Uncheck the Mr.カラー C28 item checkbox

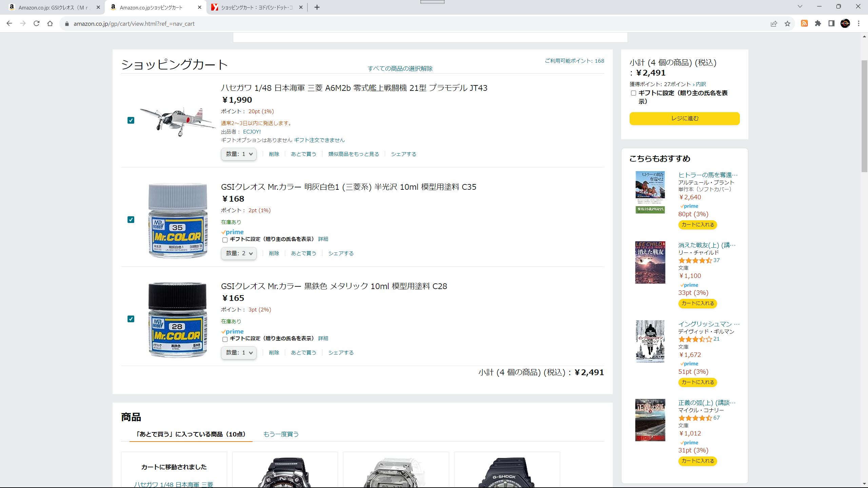[131, 319]
